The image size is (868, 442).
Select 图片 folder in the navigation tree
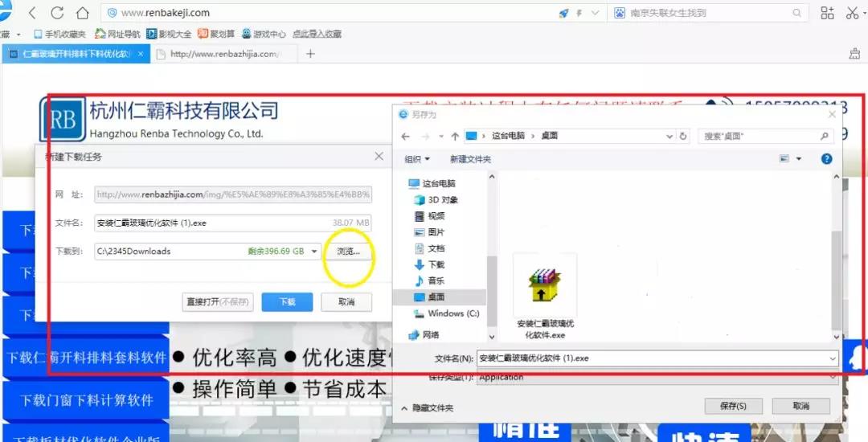click(x=429, y=232)
